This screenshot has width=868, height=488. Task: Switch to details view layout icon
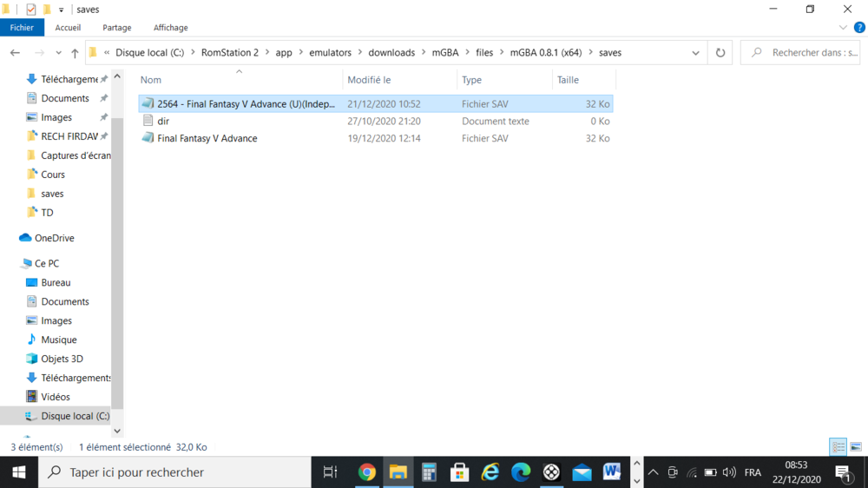click(838, 447)
